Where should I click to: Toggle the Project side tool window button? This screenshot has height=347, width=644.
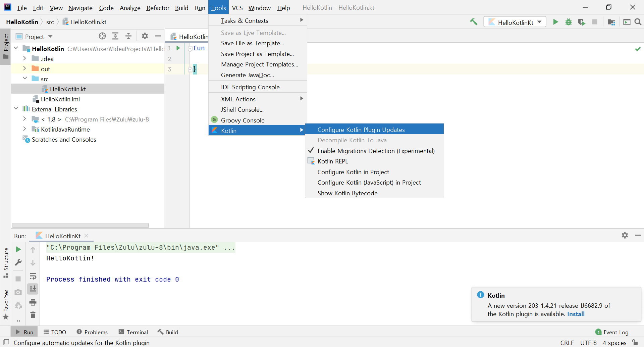[x=6, y=47]
